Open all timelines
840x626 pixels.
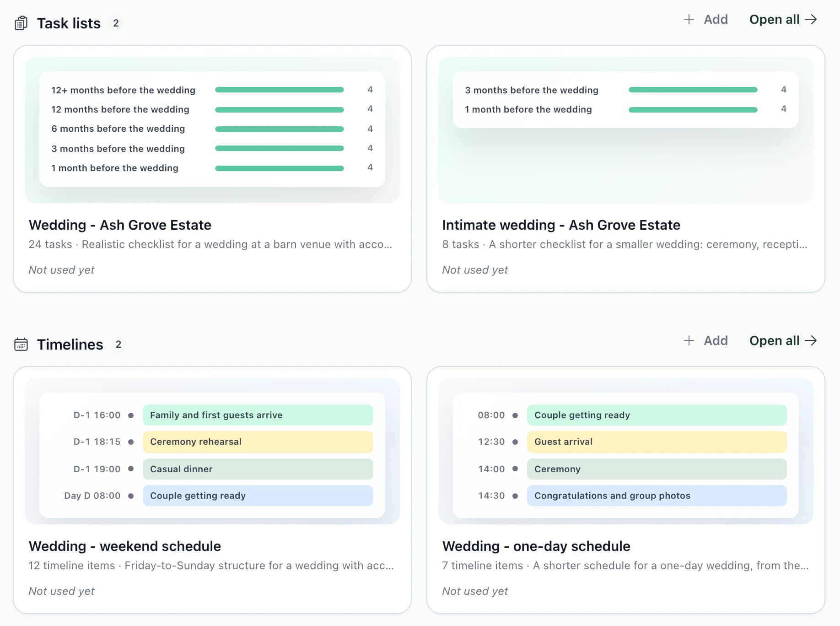[x=783, y=340]
